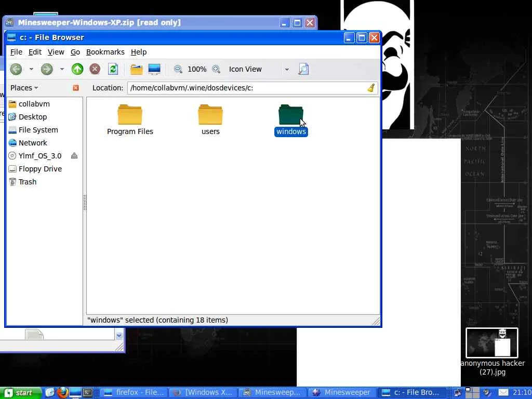532x399 pixels.
Task: Click the mail tray icon
Action: [x=503, y=393]
